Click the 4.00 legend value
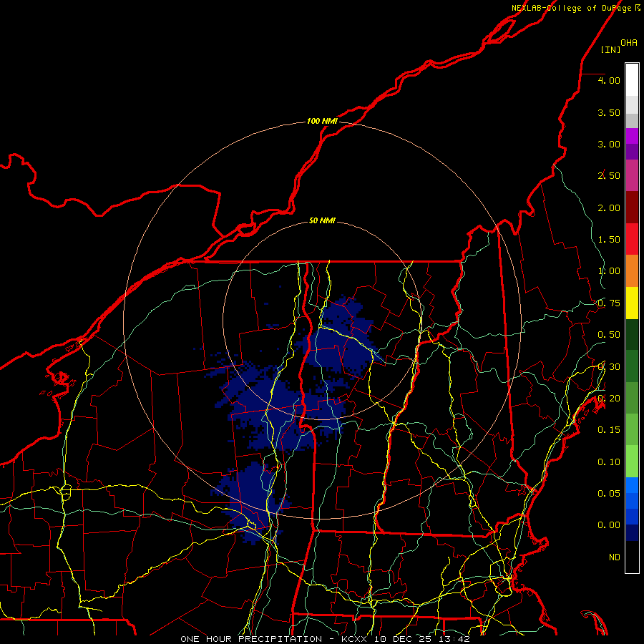Image resolution: width=644 pixels, height=644 pixels. click(609, 80)
